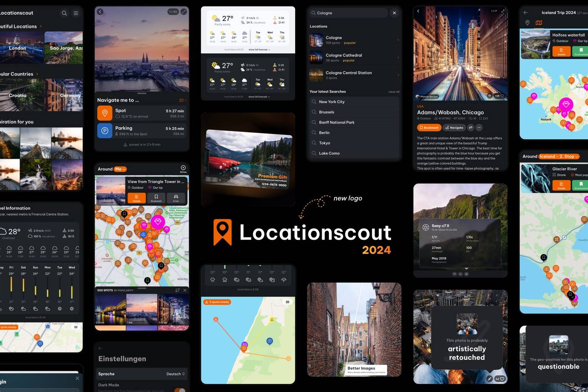This screenshot has height=392, width=588.
Task: Go back from Chicago photo screen
Action: (418, 11)
